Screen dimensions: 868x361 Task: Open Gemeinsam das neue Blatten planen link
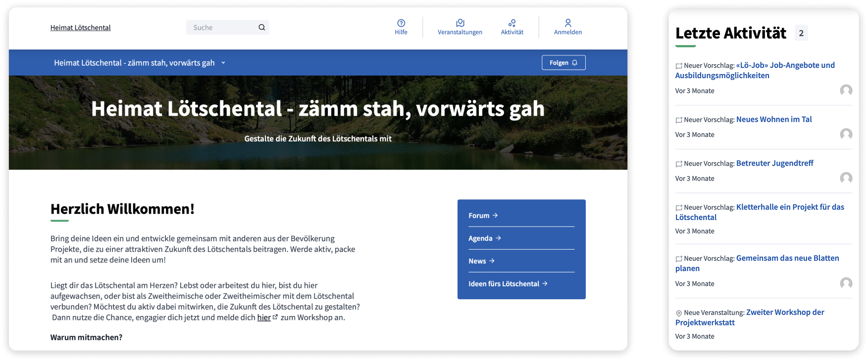click(758, 263)
